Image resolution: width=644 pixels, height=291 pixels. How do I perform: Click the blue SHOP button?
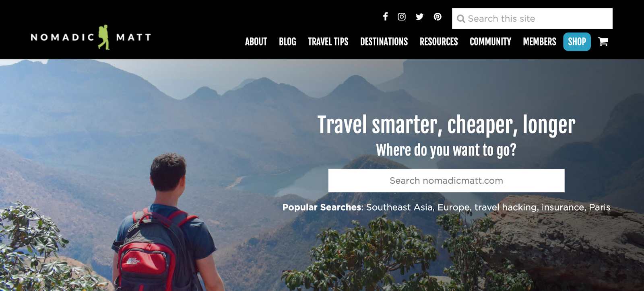(577, 42)
